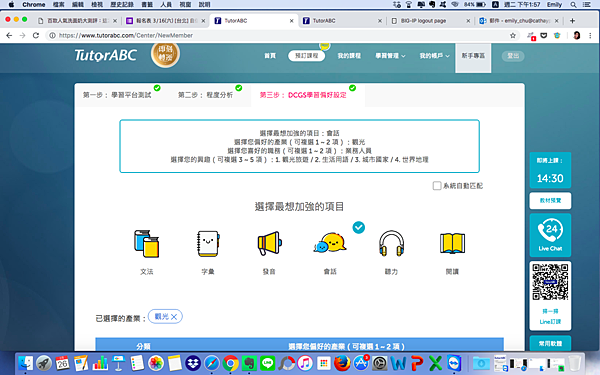Open the 歷史記錄 menu in the menu bar
600x375 pixels.
(x=122, y=5)
